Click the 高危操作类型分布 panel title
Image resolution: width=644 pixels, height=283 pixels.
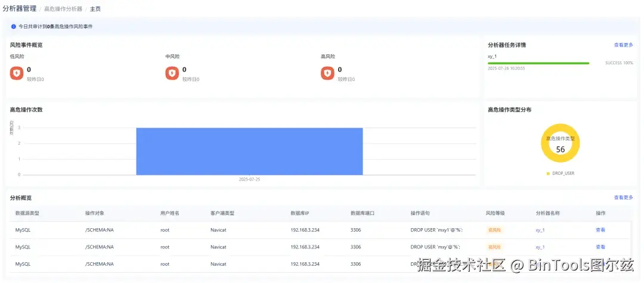(510, 110)
